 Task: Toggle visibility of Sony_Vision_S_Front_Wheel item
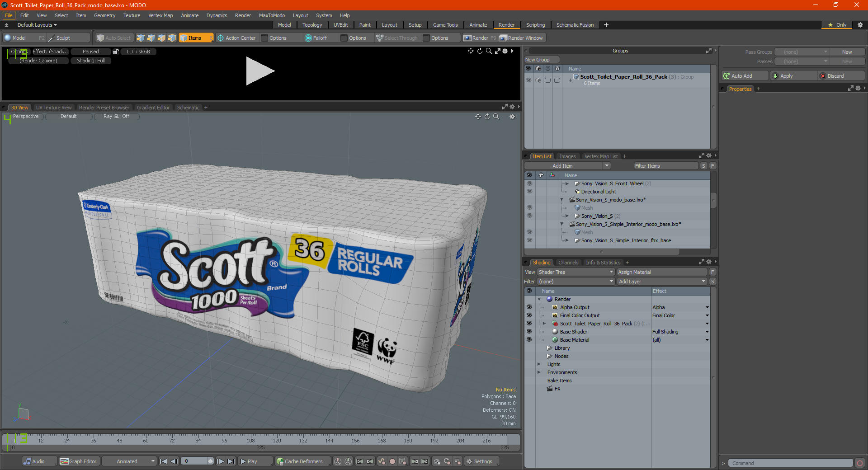click(529, 183)
